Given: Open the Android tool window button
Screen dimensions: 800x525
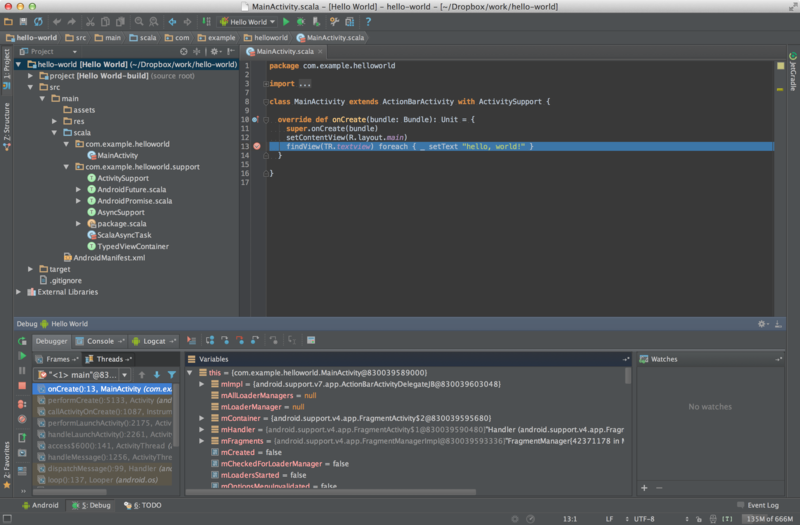Looking at the screenshot, I should click(x=40, y=505).
